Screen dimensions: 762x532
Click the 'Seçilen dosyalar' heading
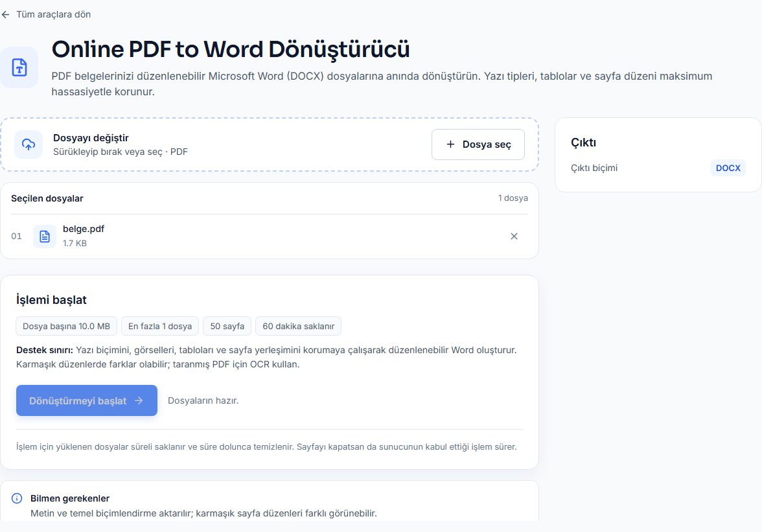[x=47, y=198]
